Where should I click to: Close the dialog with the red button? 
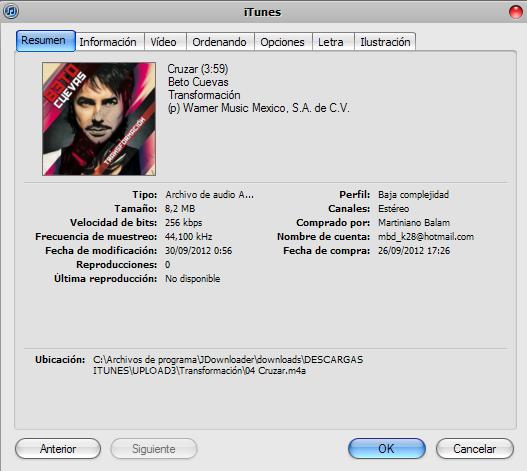[515, 12]
